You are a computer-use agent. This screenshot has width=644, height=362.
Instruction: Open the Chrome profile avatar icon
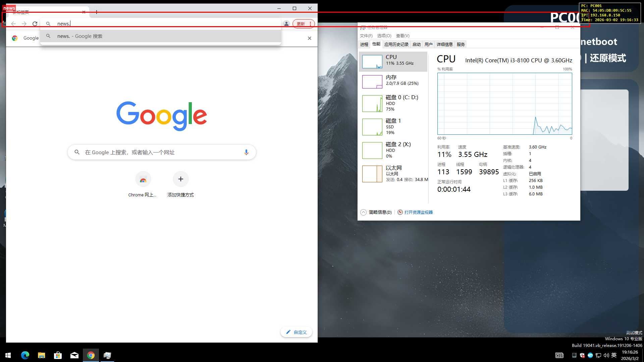[x=286, y=24]
